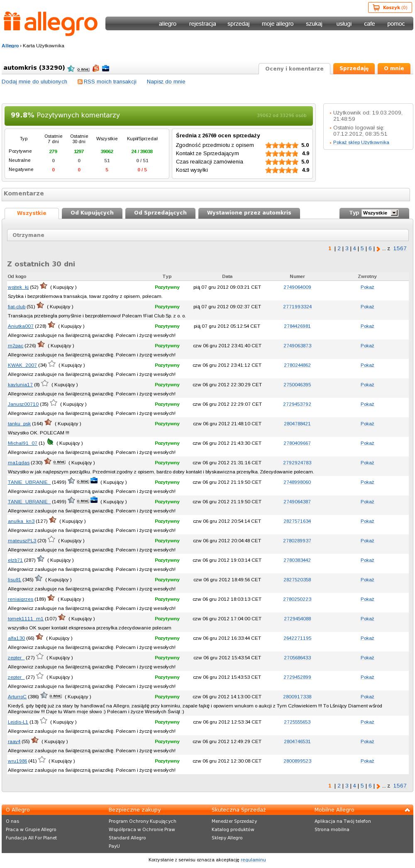Go to last page 1567 in bottom pagination

pyautogui.click(x=400, y=786)
